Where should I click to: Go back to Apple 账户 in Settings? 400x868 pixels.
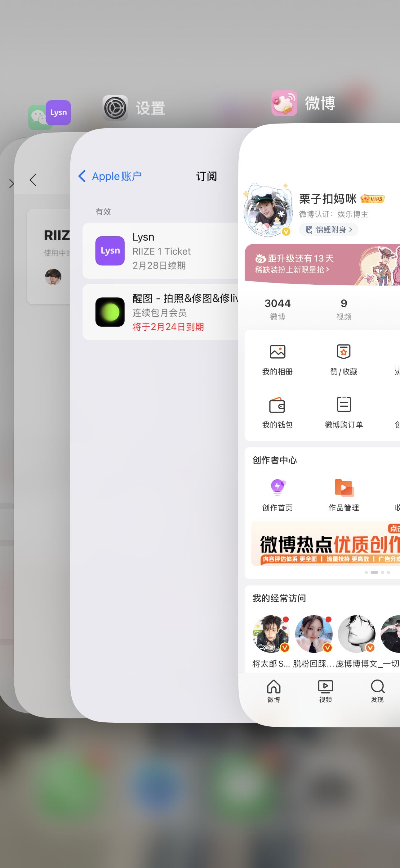click(110, 176)
